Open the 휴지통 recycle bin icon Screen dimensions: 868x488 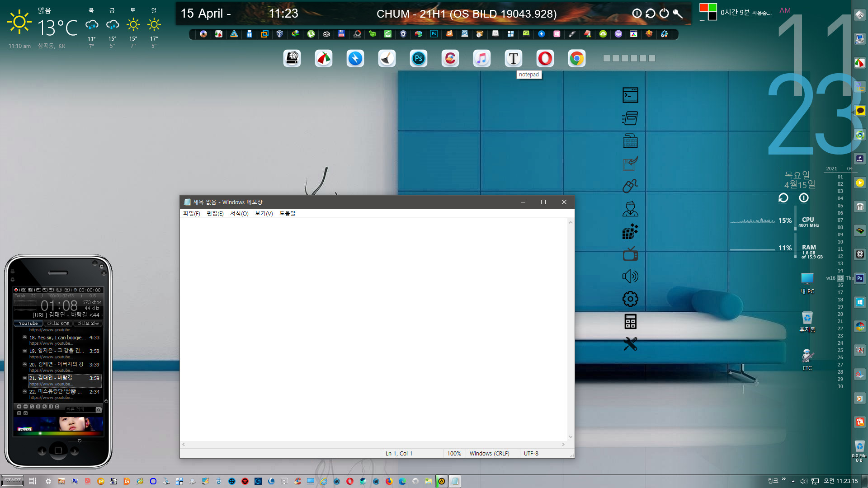pyautogui.click(x=807, y=322)
